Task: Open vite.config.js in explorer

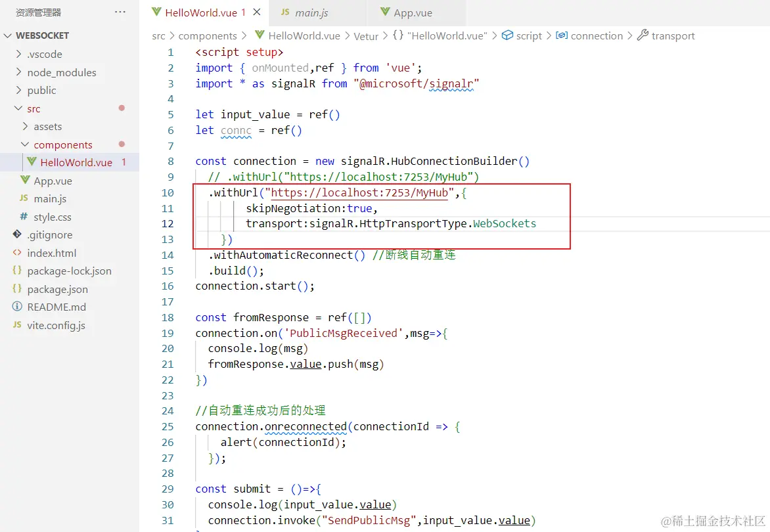Action: 56,325
